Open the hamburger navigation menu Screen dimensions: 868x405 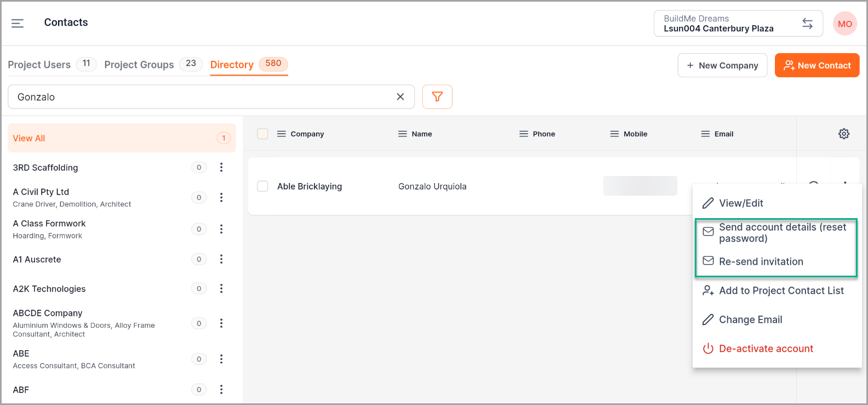(18, 23)
